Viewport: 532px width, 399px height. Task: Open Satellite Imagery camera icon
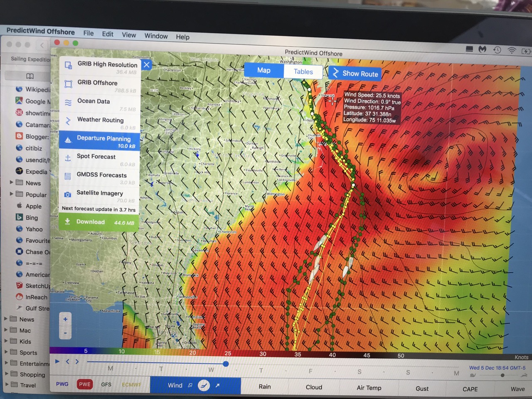click(x=68, y=195)
